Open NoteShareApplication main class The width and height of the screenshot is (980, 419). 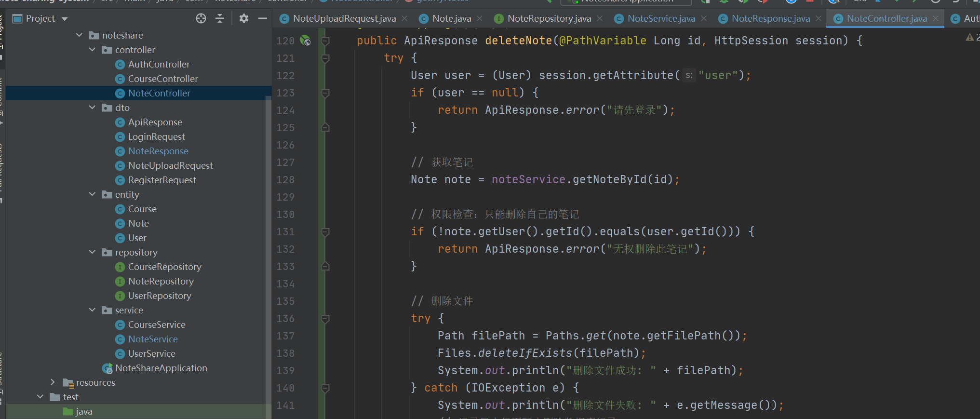[161, 368]
